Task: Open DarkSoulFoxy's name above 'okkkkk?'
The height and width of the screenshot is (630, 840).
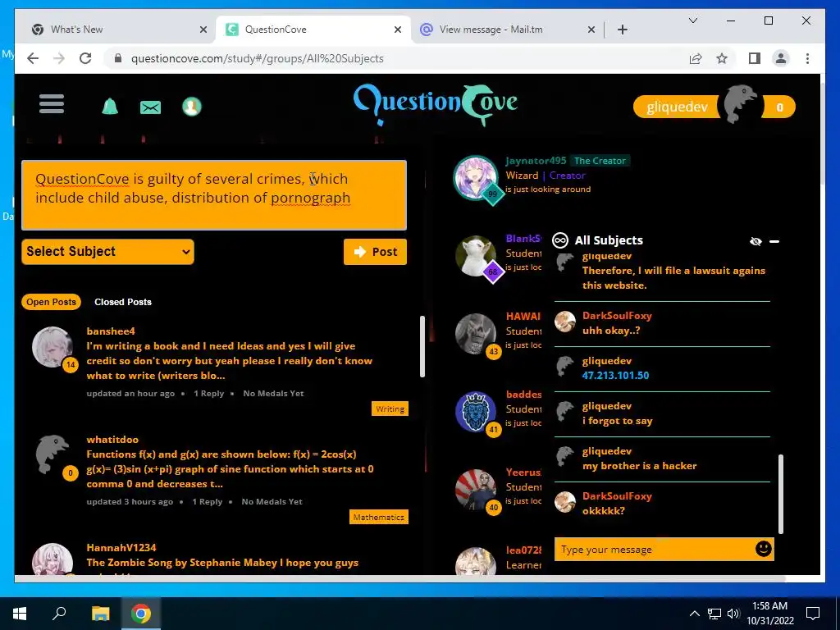Action: click(x=617, y=495)
